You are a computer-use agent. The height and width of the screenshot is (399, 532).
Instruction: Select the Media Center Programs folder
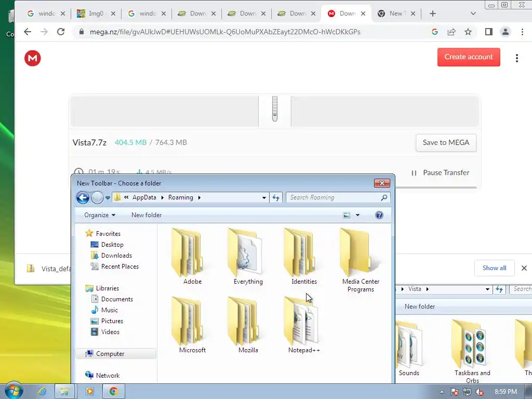pos(361,261)
